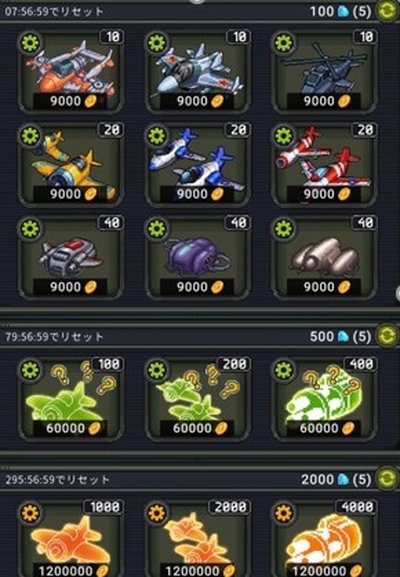Buy the green mystery pack marked 200
Viewport: 400px width, 577px height.
point(198,399)
